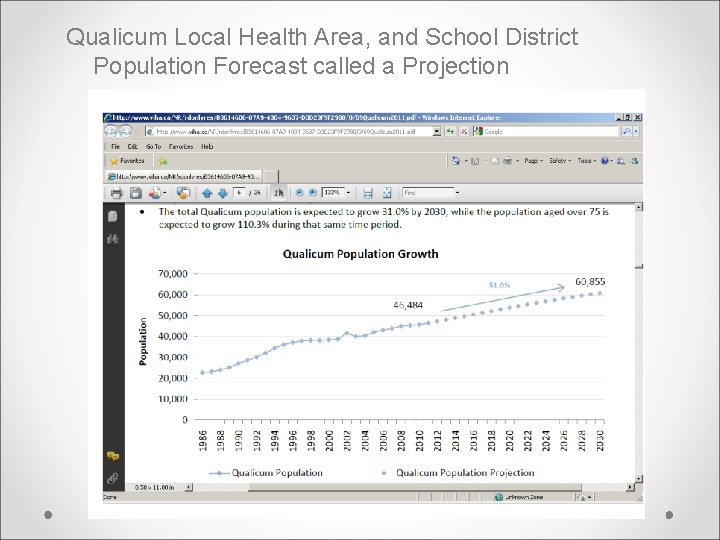Click the PDF zoom out button
This screenshot has width=720, height=540.
[299, 193]
